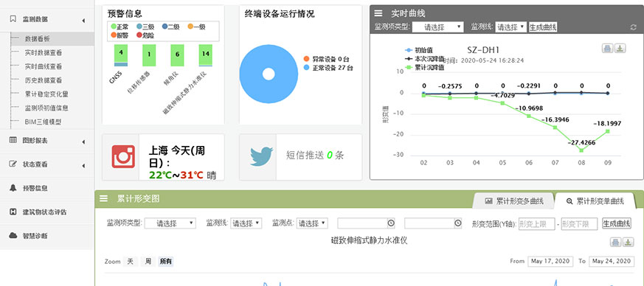
Task: Click the end time input field
Action: 433,223
